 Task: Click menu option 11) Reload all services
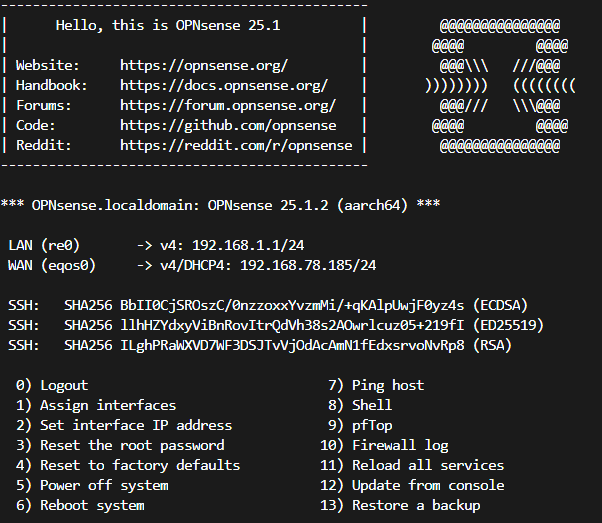click(412, 465)
